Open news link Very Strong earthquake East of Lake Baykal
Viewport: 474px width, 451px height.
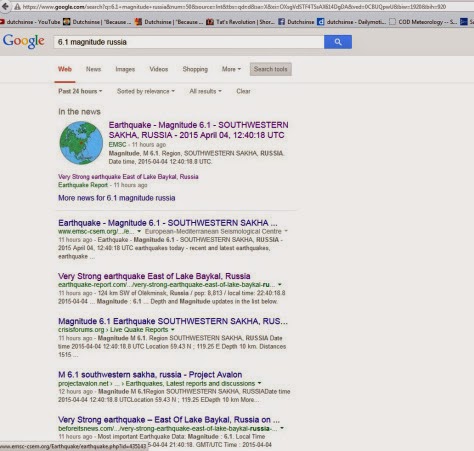coord(128,177)
